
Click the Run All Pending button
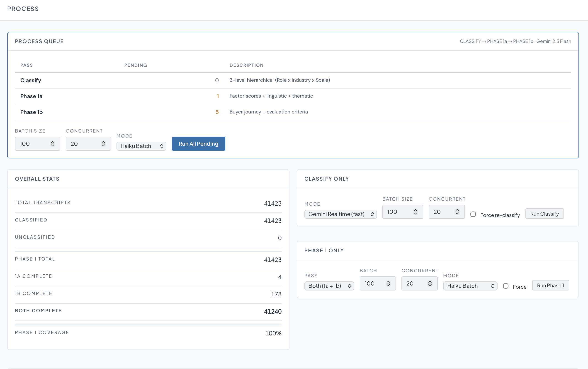click(198, 143)
